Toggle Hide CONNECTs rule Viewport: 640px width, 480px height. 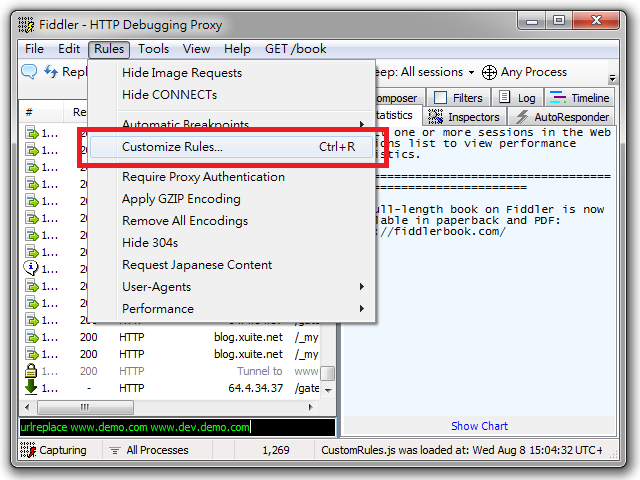click(x=231, y=95)
